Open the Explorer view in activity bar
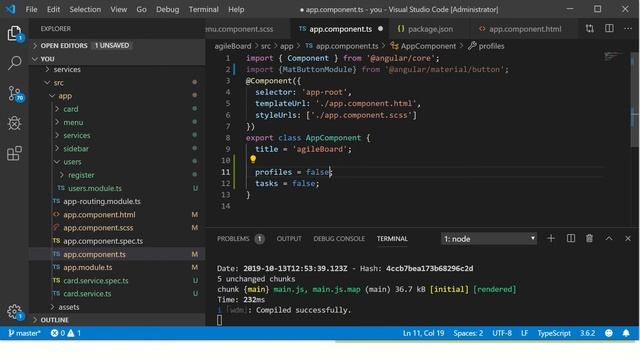 (14, 33)
